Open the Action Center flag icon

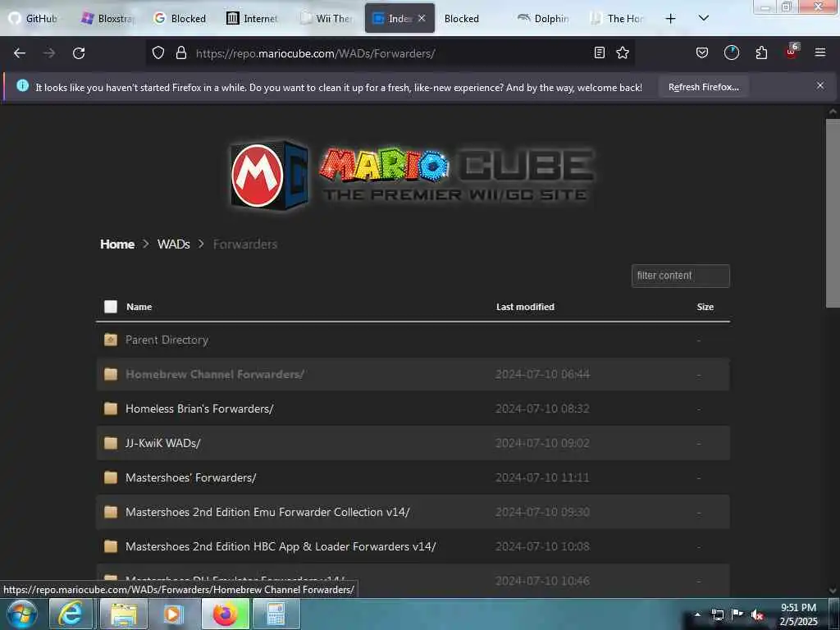737,614
